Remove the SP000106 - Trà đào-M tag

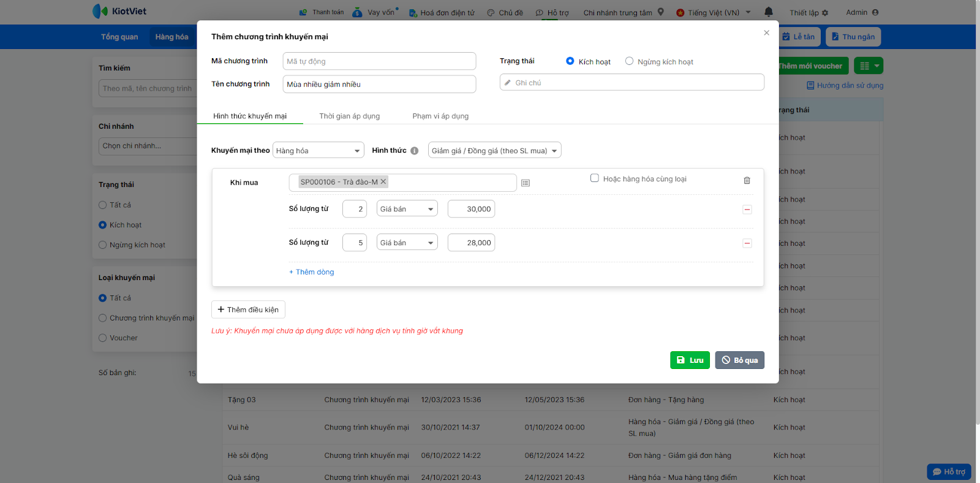click(x=383, y=181)
